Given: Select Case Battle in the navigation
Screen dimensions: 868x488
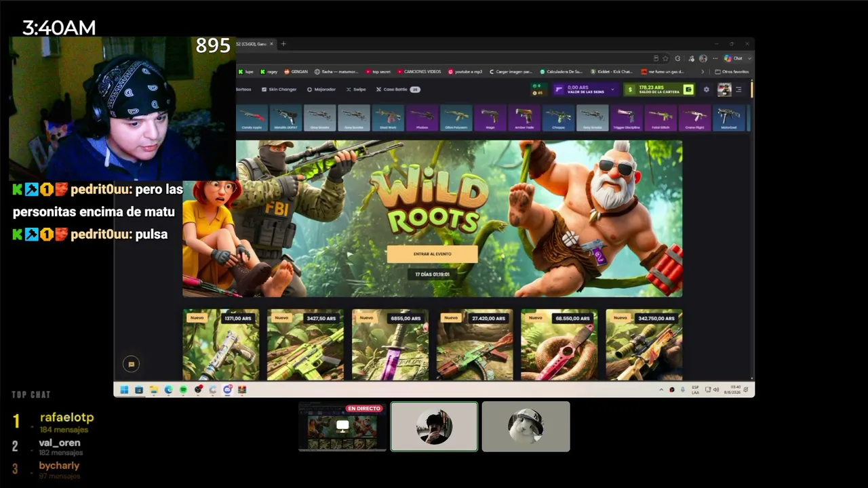Looking at the screenshot, I should point(397,89).
